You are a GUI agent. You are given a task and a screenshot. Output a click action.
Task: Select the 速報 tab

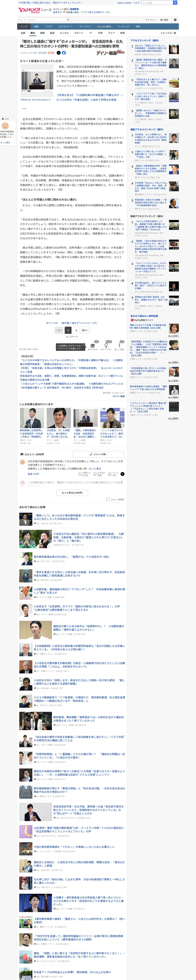[x=36, y=27]
